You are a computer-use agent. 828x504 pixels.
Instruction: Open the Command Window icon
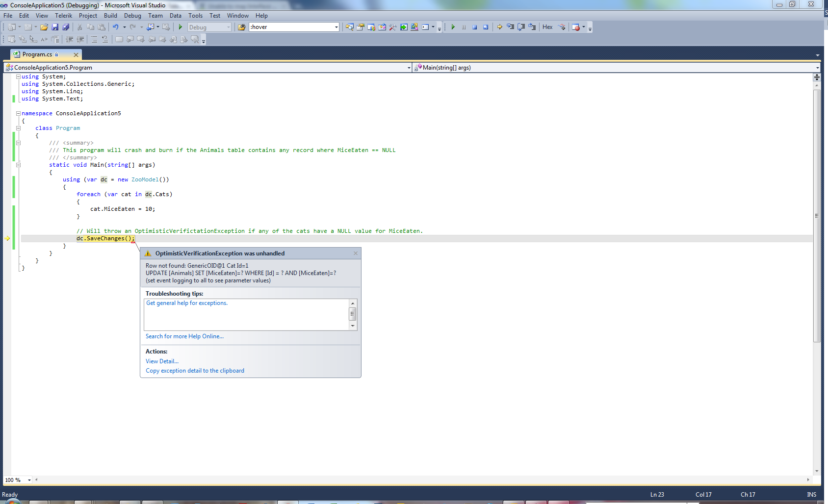point(425,27)
